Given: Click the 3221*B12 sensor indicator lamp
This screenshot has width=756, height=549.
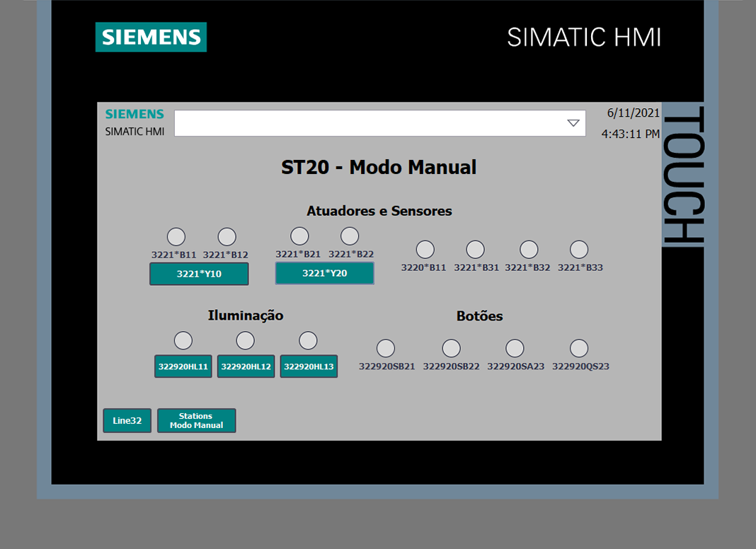Looking at the screenshot, I should pyautogui.click(x=227, y=237).
